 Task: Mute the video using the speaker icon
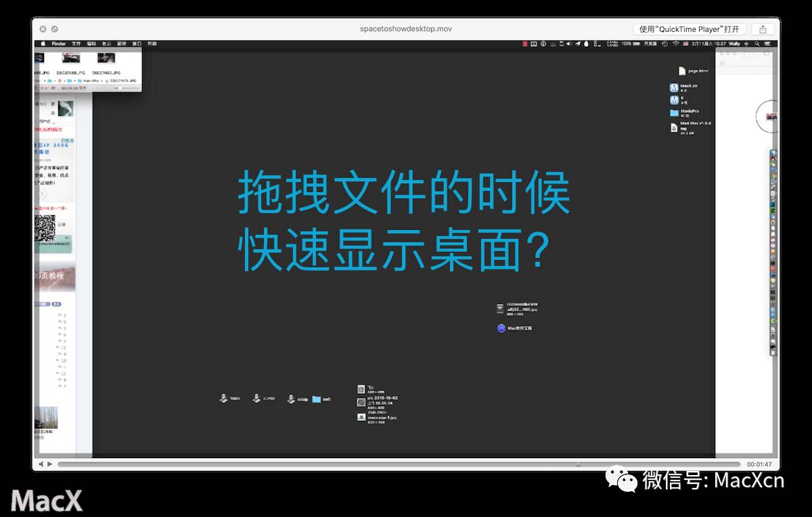tap(41, 464)
